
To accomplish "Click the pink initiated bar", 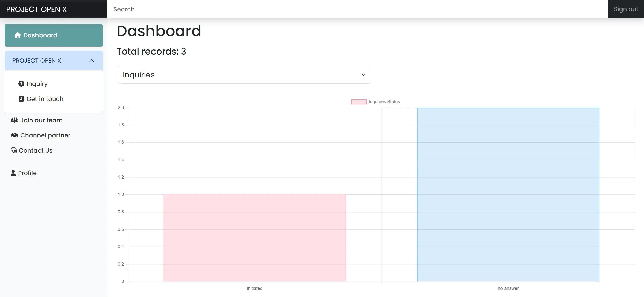I will [x=255, y=238].
